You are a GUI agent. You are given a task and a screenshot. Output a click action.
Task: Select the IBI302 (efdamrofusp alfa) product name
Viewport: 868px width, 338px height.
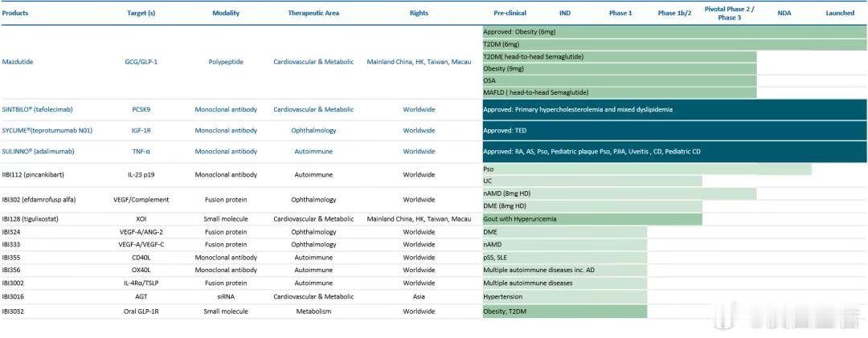point(38,199)
